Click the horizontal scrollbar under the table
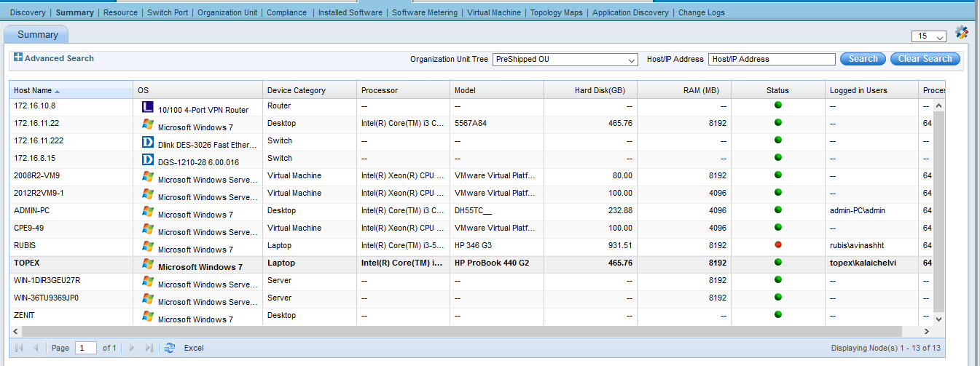This screenshot has height=366, width=980. pyautogui.click(x=466, y=331)
